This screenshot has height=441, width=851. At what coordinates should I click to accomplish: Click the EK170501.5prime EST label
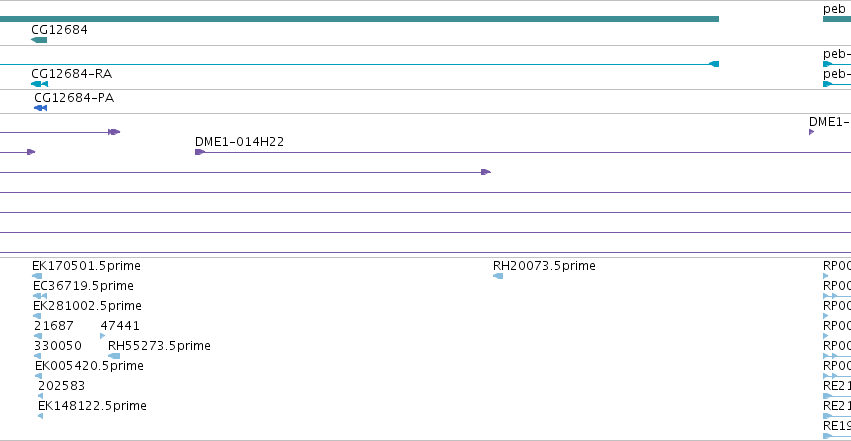(86, 266)
